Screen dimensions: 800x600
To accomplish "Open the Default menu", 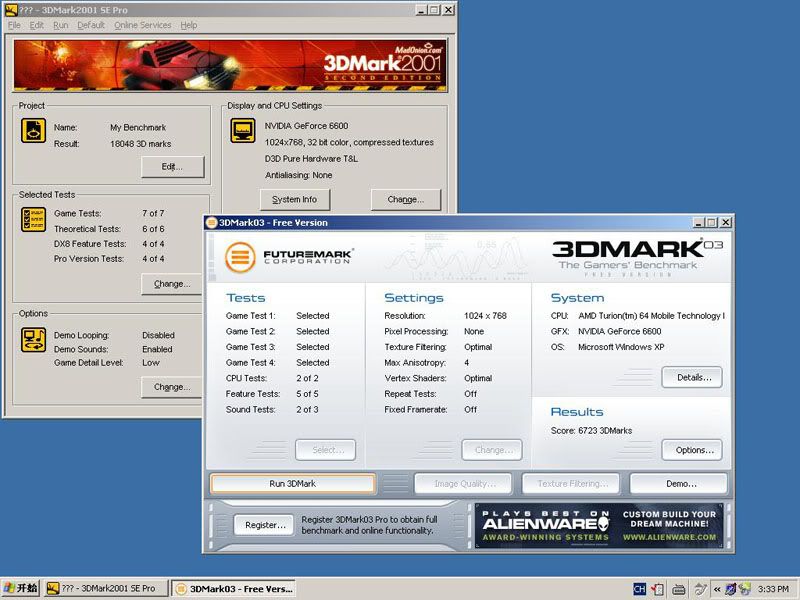I will [x=91, y=25].
